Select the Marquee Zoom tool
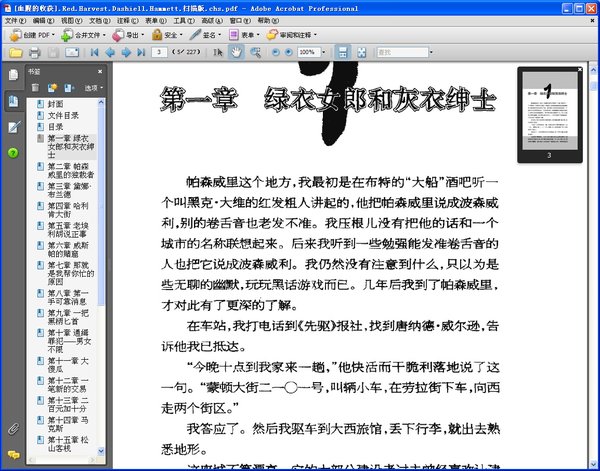Screen dimensions: 600x471 click(x=255, y=52)
